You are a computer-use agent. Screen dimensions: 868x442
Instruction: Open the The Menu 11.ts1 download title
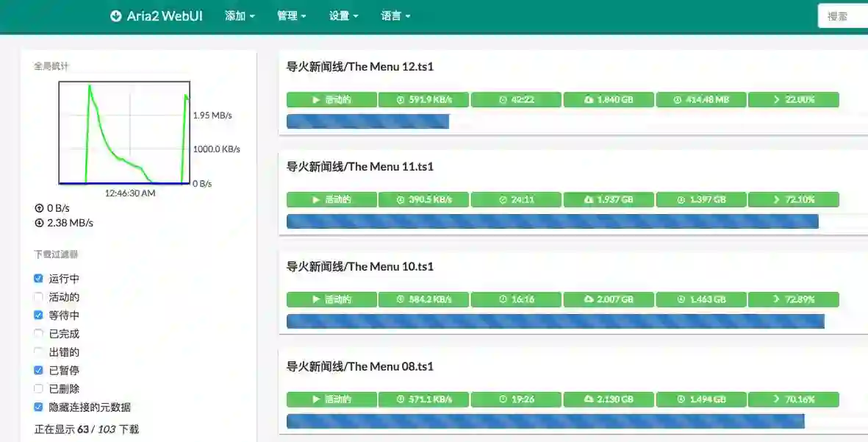tap(360, 167)
